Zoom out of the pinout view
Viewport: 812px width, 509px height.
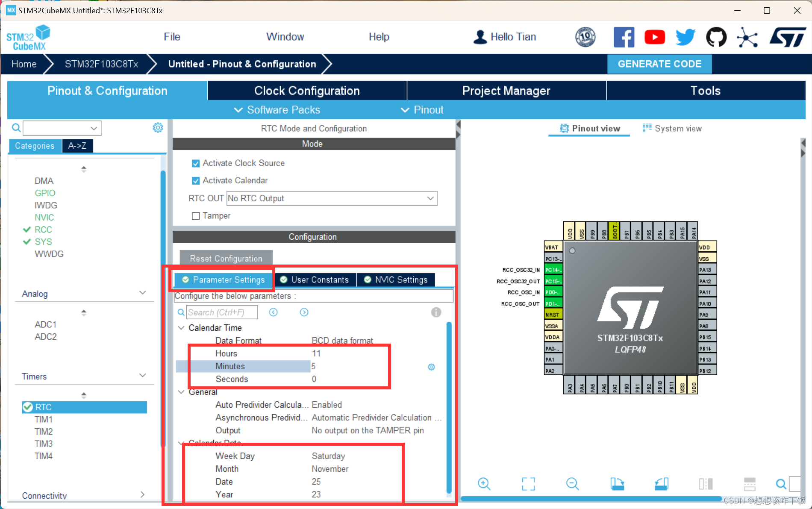click(573, 484)
